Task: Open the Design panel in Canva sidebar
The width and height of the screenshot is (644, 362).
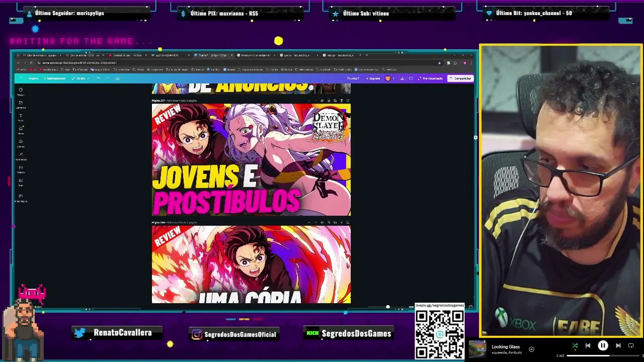Action: click(x=21, y=92)
